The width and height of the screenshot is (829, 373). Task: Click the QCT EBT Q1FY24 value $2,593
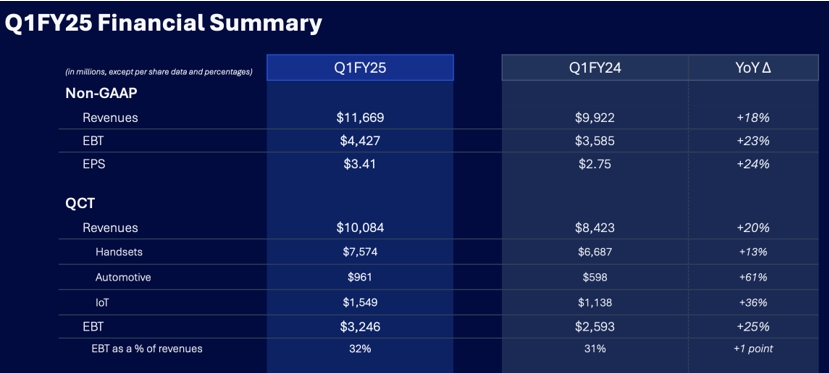coord(595,327)
